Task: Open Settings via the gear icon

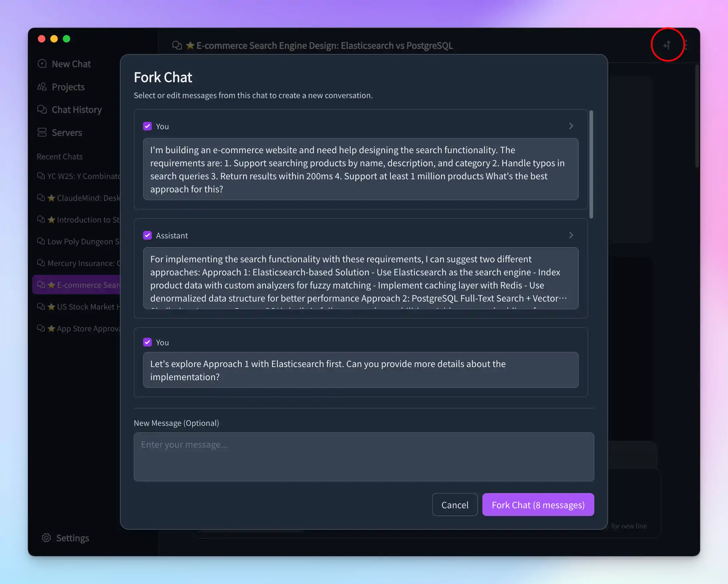Action: 46,538
